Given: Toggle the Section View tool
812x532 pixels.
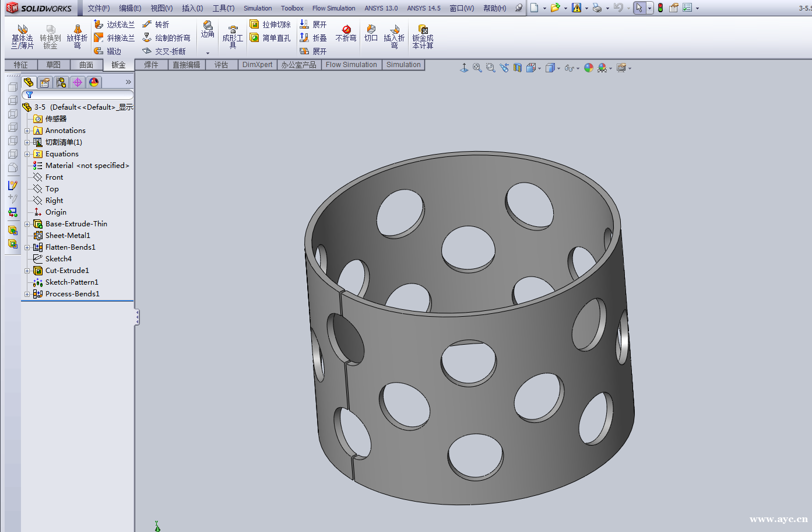Looking at the screenshot, I should [518, 68].
